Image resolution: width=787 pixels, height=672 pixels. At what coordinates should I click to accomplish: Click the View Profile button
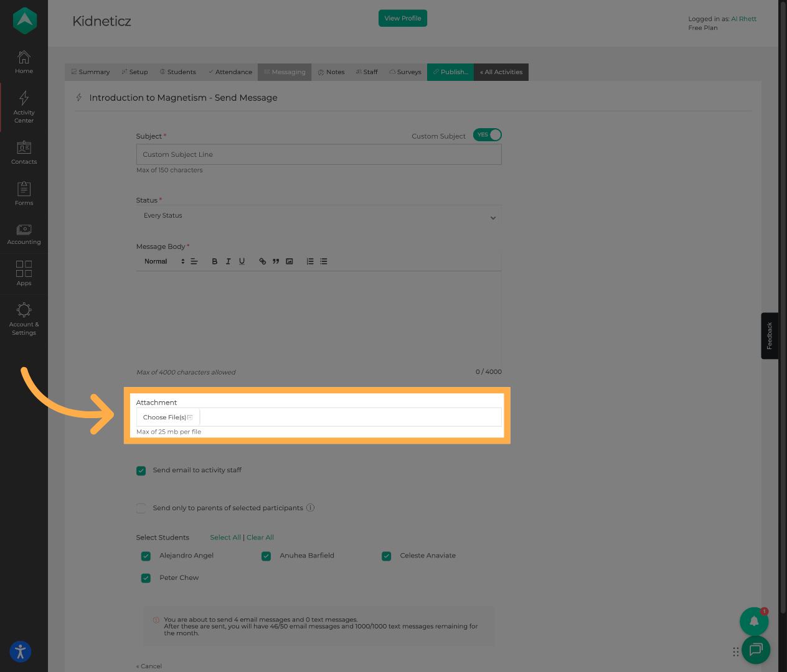pos(403,19)
